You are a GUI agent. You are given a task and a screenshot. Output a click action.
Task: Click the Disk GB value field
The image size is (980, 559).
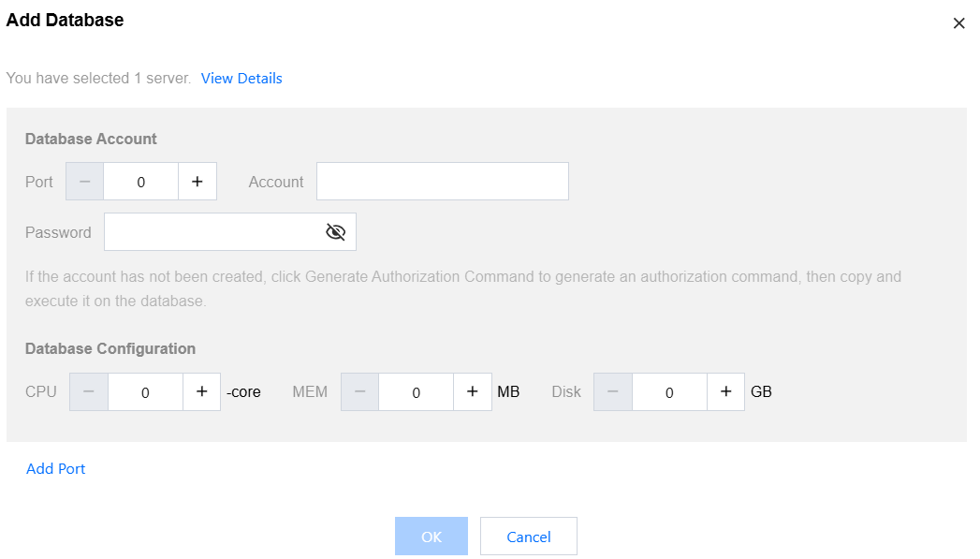669,392
